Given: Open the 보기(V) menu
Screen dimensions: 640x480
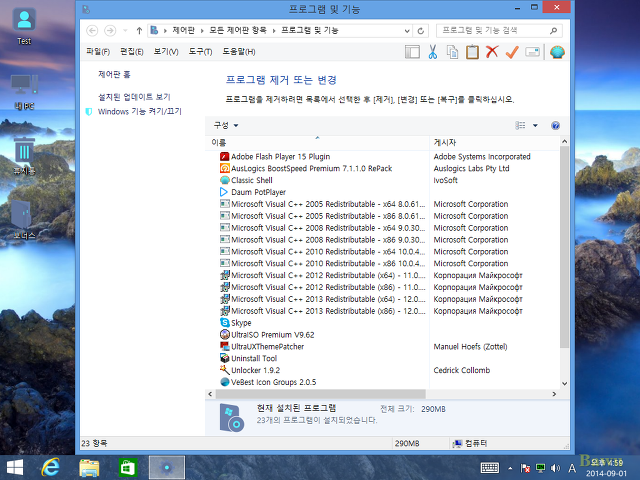Looking at the screenshot, I should 166,51.
